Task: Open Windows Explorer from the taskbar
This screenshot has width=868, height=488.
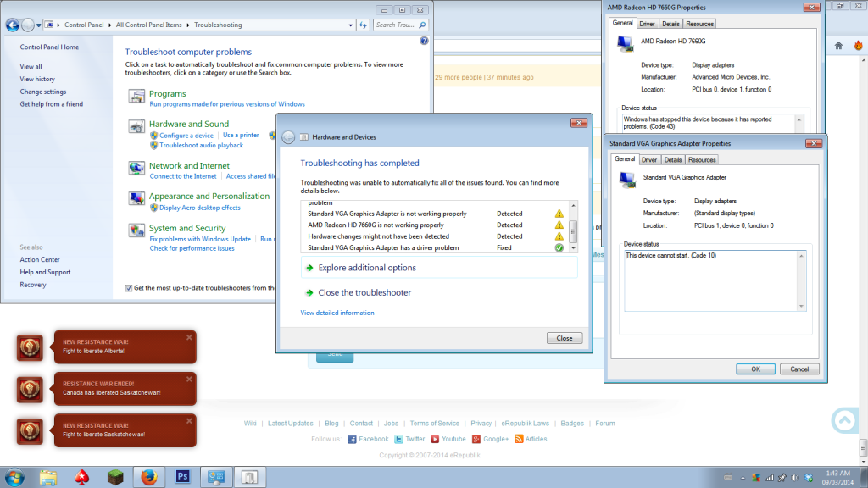Action: tap(48, 478)
